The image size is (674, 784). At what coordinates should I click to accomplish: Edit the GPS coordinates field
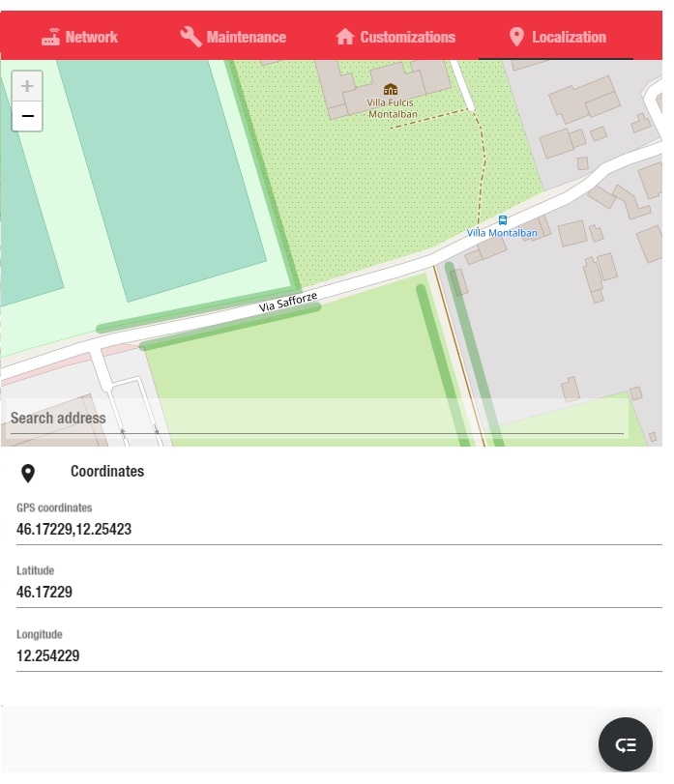coord(338,530)
